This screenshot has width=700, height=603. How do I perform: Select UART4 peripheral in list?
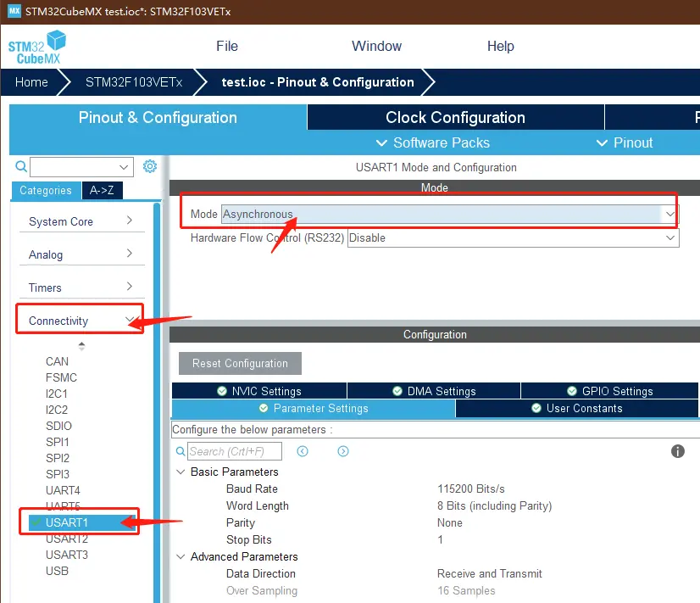pos(63,490)
